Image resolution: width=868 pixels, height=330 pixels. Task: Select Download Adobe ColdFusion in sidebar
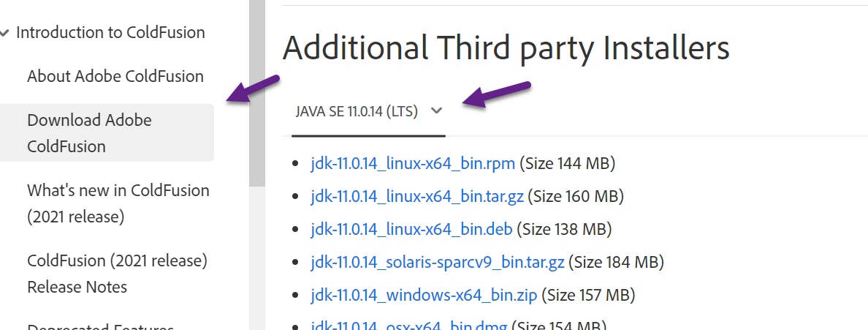[89, 132]
